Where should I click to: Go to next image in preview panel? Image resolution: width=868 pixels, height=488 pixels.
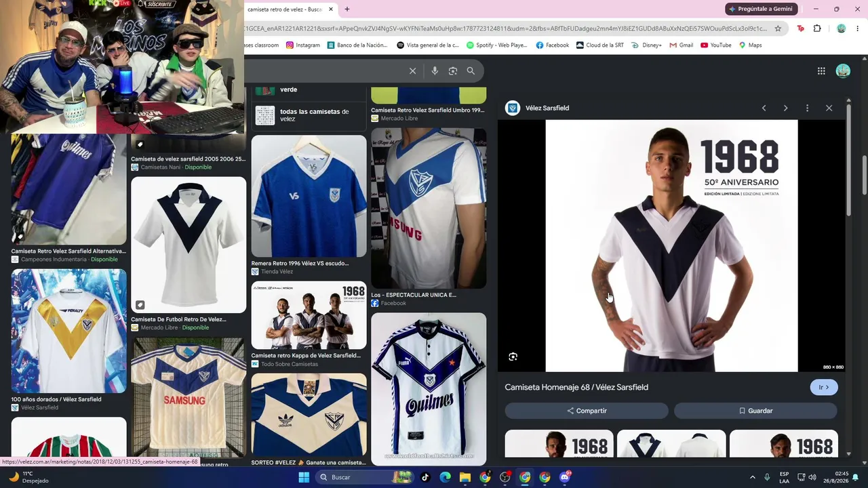point(785,108)
